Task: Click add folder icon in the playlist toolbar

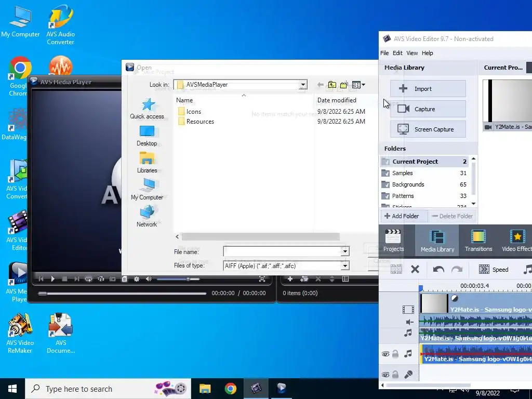Action: point(304,279)
